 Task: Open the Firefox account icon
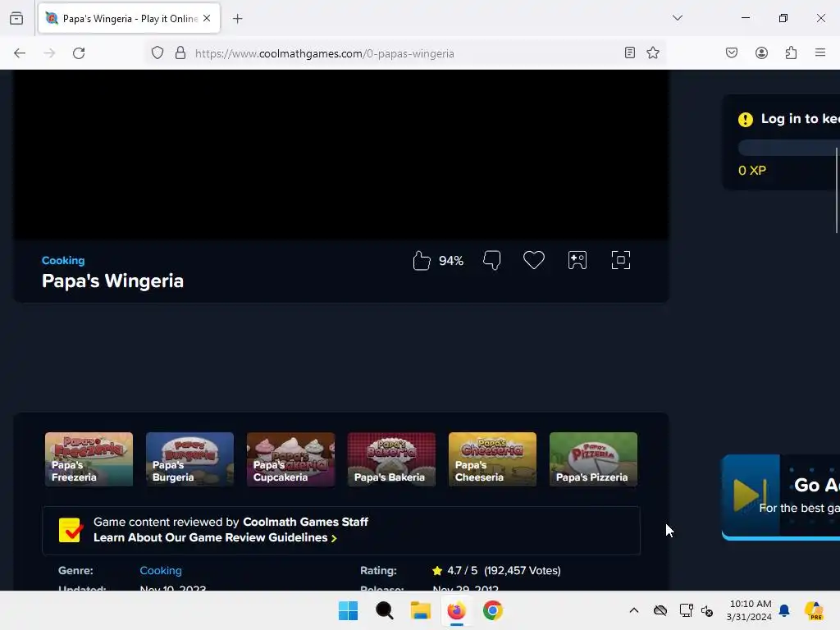[x=762, y=52]
